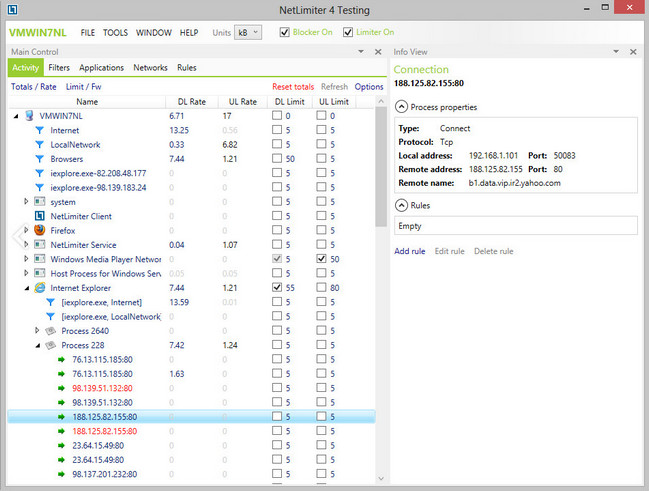Viewport: 649px width, 491px height.
Task: Switch to the Networks tab
Action: click(x=150, y=67)
